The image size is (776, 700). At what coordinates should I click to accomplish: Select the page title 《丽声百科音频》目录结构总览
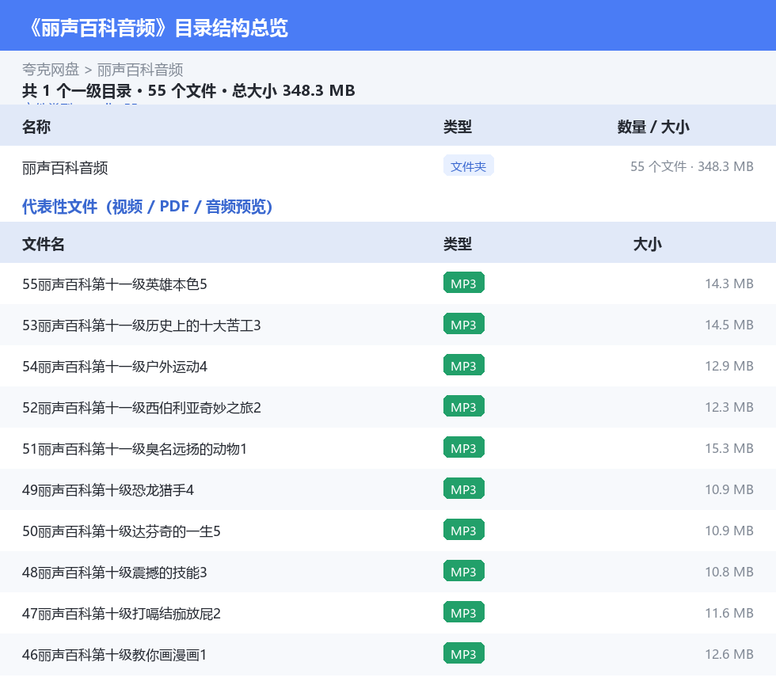click(158, 28)
